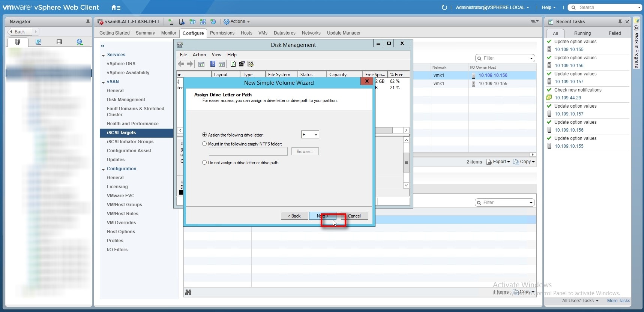Collapse the vSAN section in sidebar
Screen dimensions: 644x312
click(x=103, y=82)
